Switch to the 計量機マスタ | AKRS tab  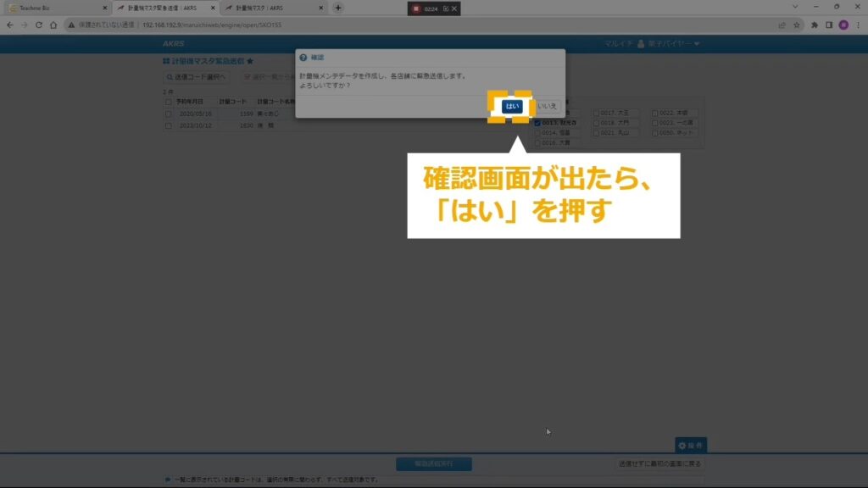point(271,8)
